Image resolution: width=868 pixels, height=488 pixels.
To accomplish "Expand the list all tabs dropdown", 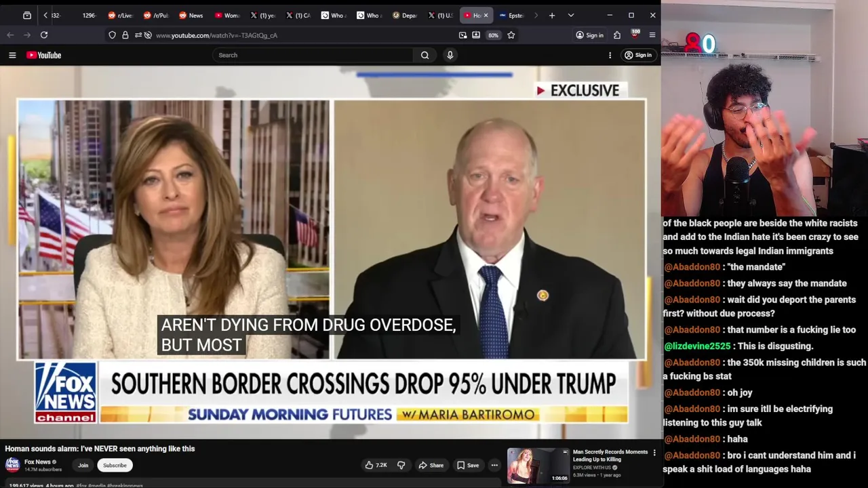I will point(571,15).
